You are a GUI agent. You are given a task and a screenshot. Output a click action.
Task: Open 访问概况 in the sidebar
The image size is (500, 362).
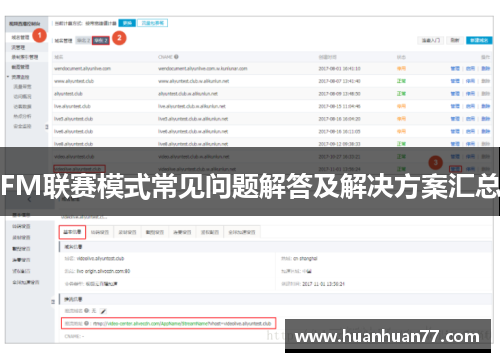pos(22,96)
